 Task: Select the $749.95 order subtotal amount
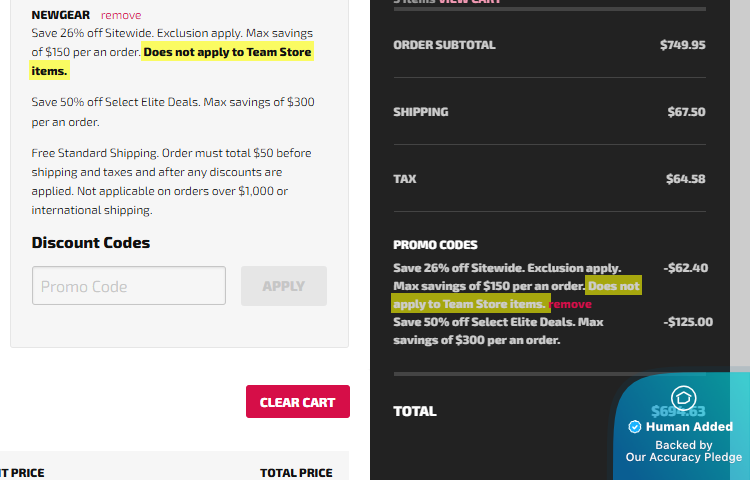tap(682, 45)
